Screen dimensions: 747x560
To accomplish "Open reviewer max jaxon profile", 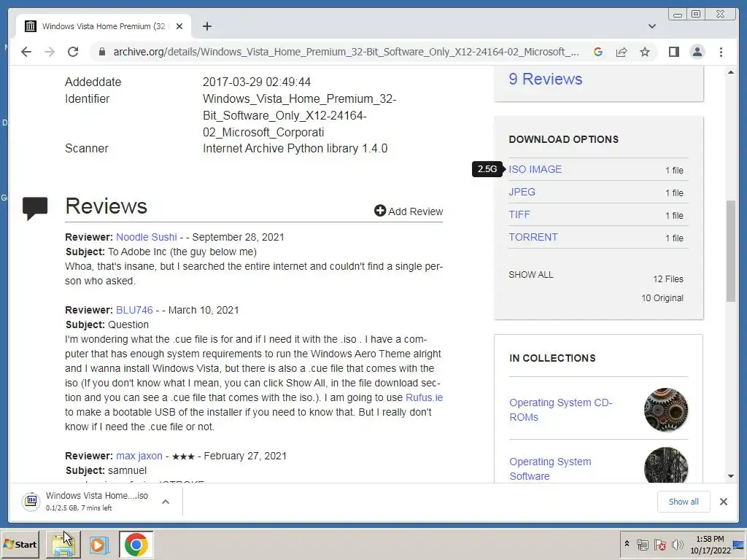I will pos(139,456).
